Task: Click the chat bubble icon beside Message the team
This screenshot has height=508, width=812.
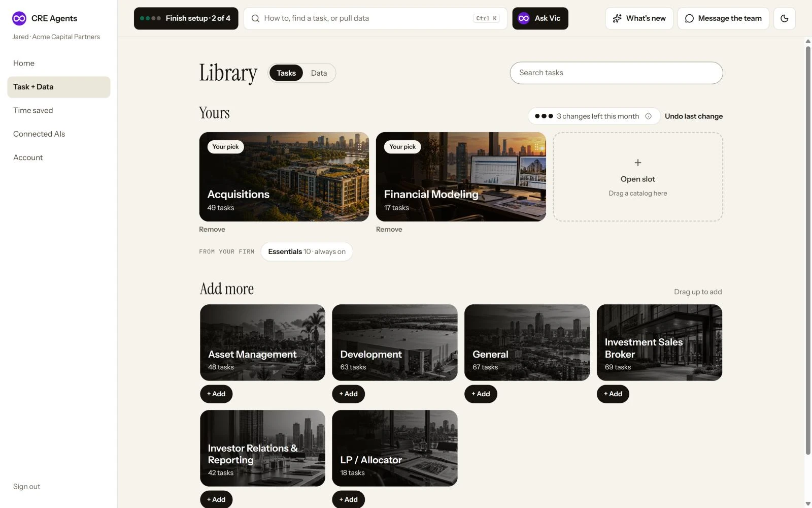Action: (689, 18)
